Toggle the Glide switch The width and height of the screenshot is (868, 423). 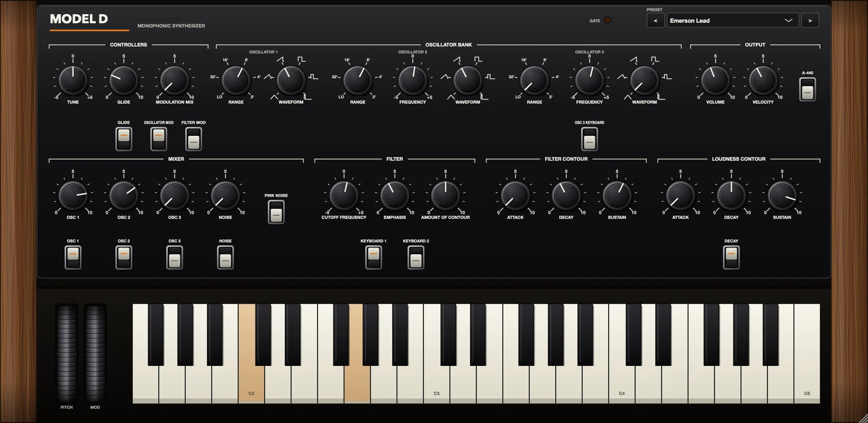[124, 139]
